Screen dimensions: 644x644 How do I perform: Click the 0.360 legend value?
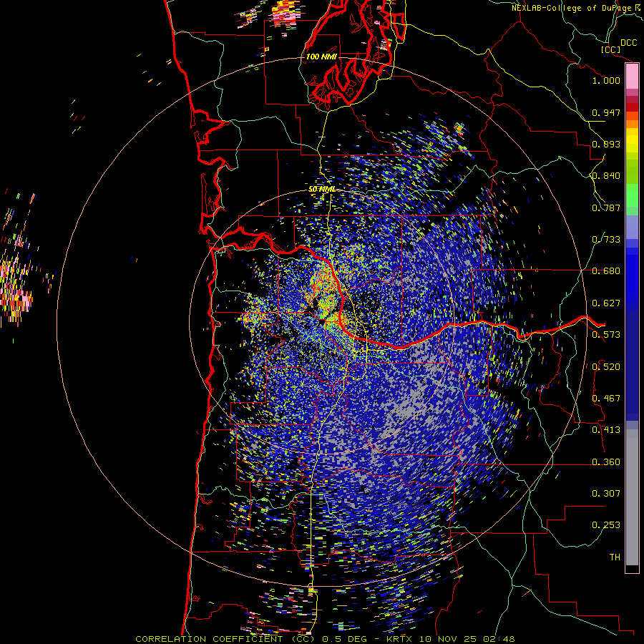click(x=606, y=462)
